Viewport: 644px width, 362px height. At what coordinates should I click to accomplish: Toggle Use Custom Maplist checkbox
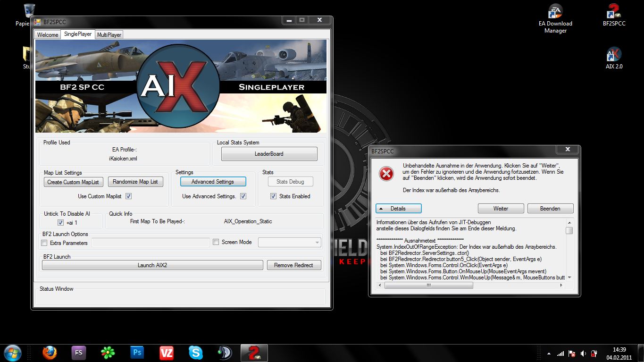click(128, 196)
